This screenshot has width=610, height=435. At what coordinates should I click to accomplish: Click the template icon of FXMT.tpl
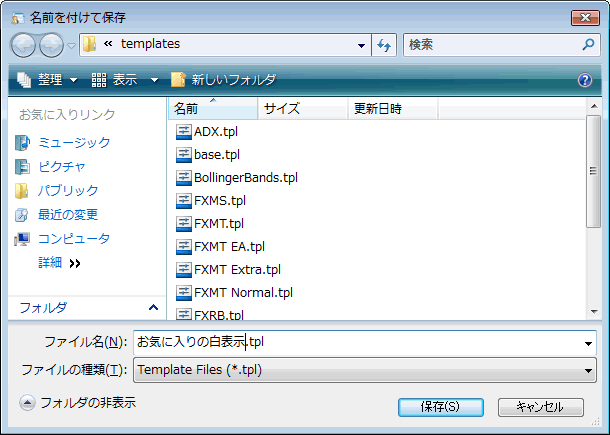coord(184,224)
